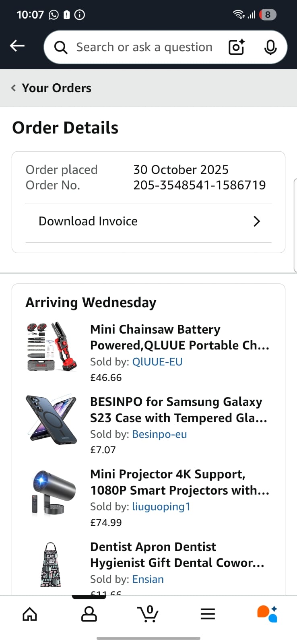297x644 pixels.
Task: Open the account profile tab
Action: click(x=89, y=614)
